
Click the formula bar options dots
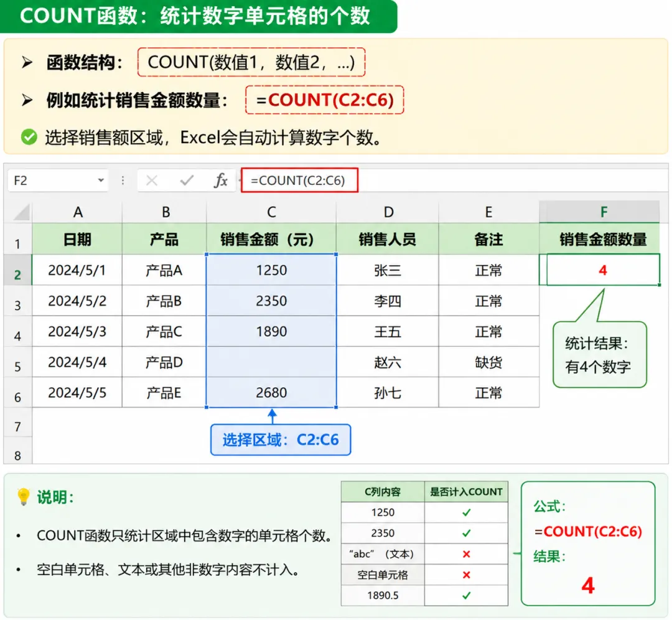pyautogui.click(x=123, y=181)
